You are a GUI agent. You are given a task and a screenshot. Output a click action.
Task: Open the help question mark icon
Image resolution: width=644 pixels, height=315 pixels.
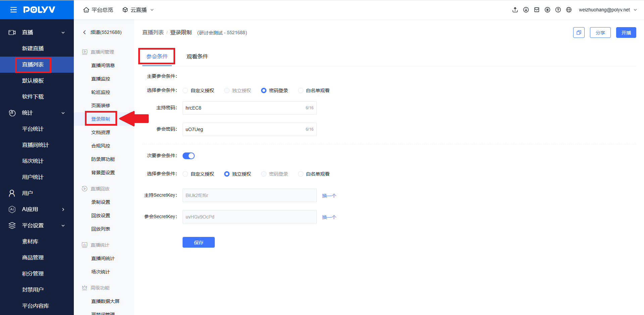(558, 10)
